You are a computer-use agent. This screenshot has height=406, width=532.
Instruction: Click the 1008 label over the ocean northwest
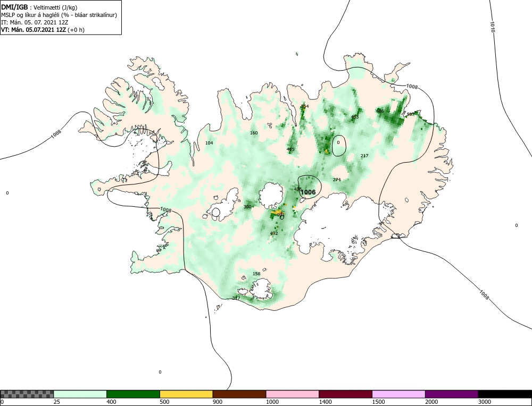click(56, 134)
